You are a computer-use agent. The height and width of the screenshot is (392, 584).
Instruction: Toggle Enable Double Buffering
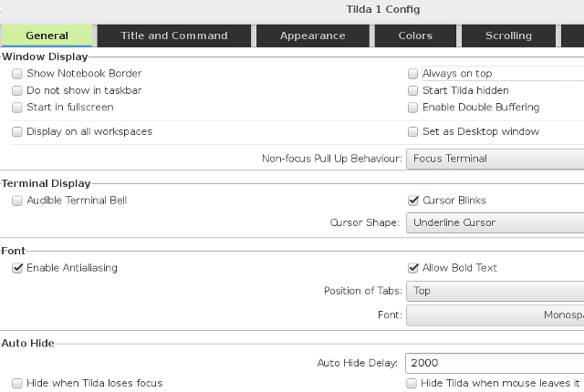pyautogui.click(x=413, y=107)
